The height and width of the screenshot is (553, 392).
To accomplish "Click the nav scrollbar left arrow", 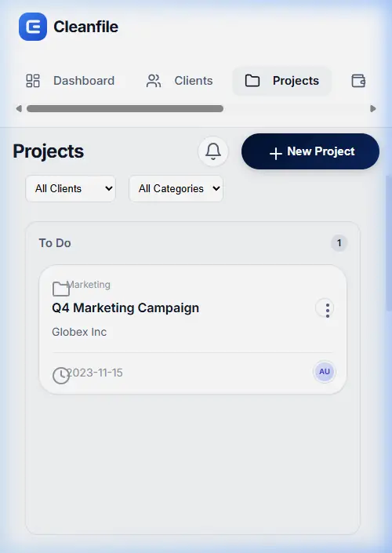I will point(19,108).
